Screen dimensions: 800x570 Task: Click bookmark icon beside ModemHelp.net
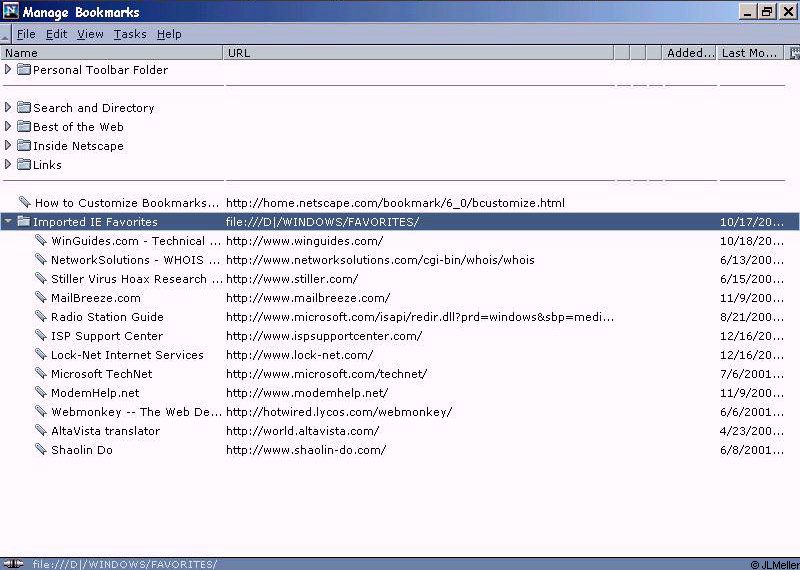41,392
